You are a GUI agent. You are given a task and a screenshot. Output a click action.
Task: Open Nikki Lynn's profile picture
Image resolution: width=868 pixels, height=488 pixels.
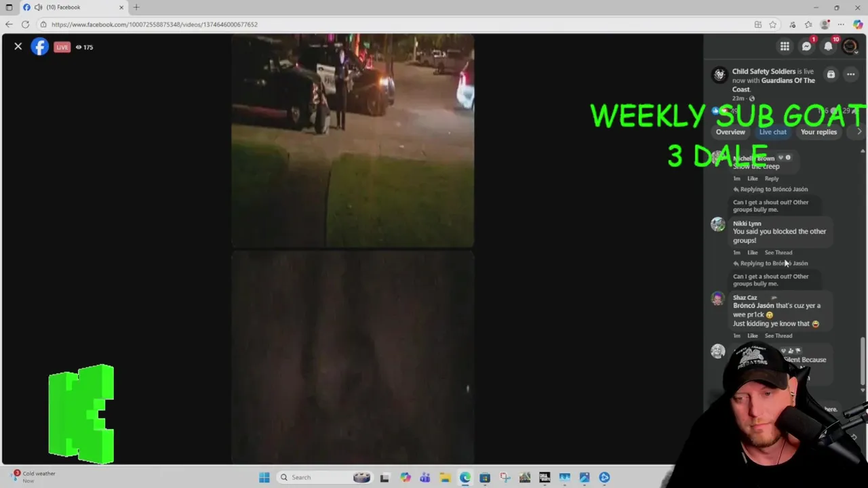tap(718, 224)
